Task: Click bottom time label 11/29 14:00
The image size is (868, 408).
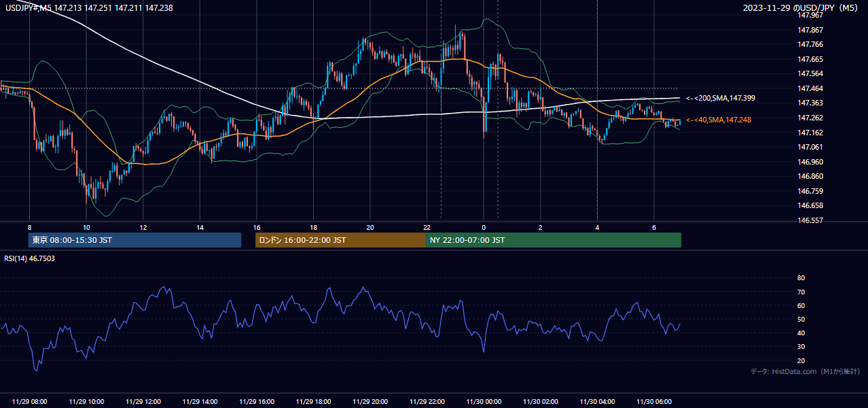Action: 200,402
